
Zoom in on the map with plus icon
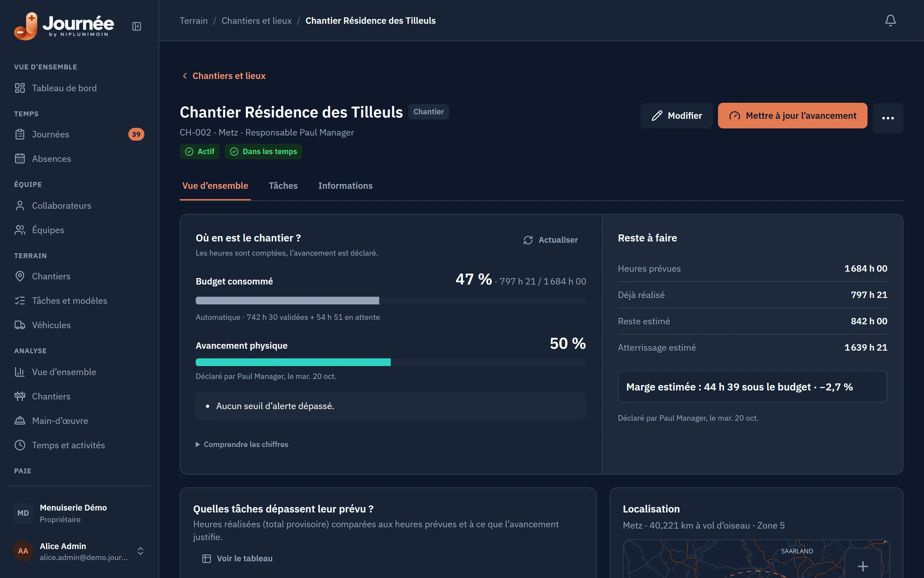click(863, 566)
